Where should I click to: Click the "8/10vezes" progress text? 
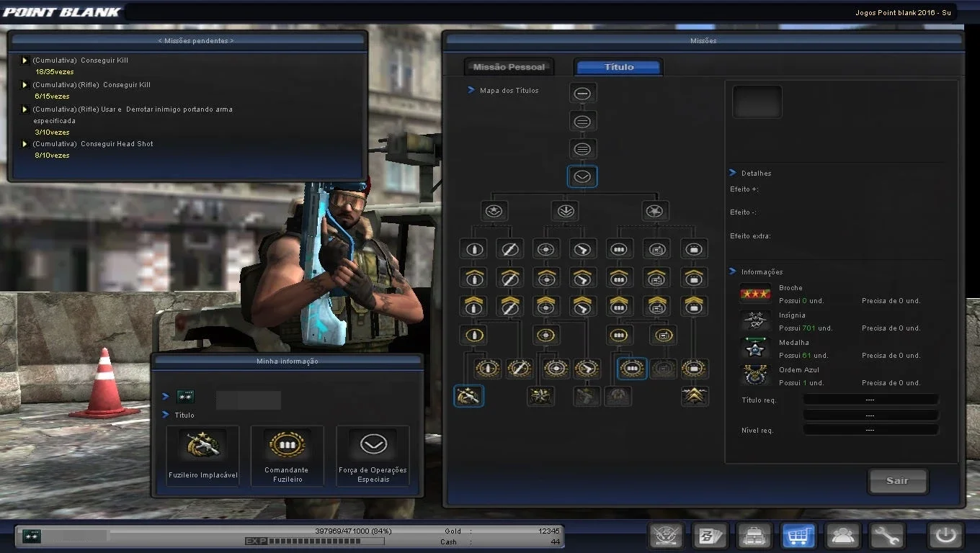tap(51, 156)
